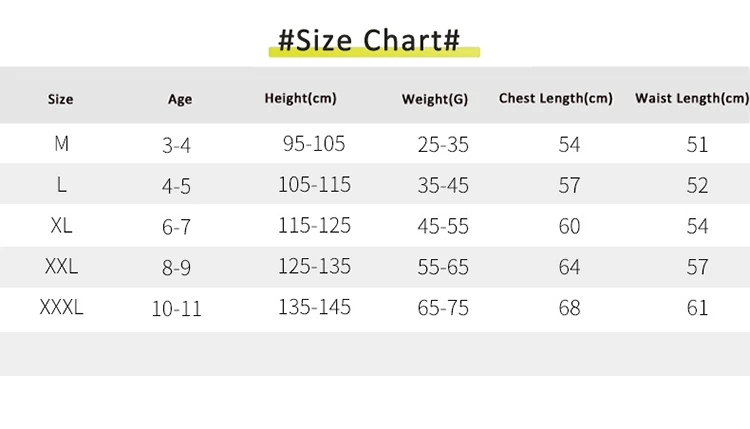Select the 65-75 weight value
The width and height of the screenshot is (750, 429).
coord(443,308)
